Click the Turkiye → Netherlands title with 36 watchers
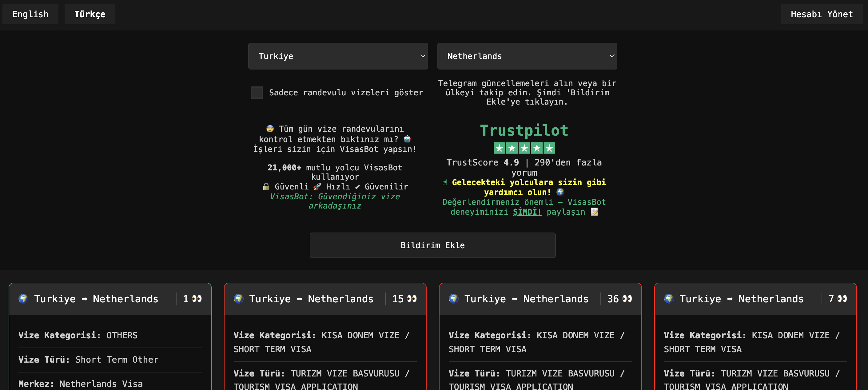 [526, 299]
